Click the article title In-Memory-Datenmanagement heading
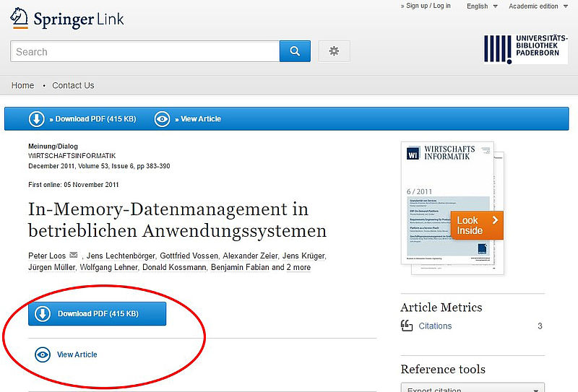Screen dimensions: 578x392 click(177, 220)
